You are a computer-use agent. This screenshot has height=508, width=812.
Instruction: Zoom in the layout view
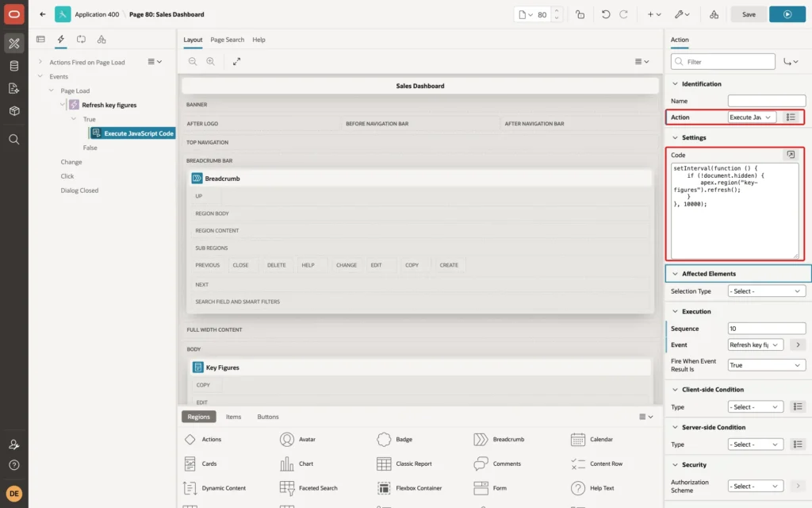coord(211,61)
